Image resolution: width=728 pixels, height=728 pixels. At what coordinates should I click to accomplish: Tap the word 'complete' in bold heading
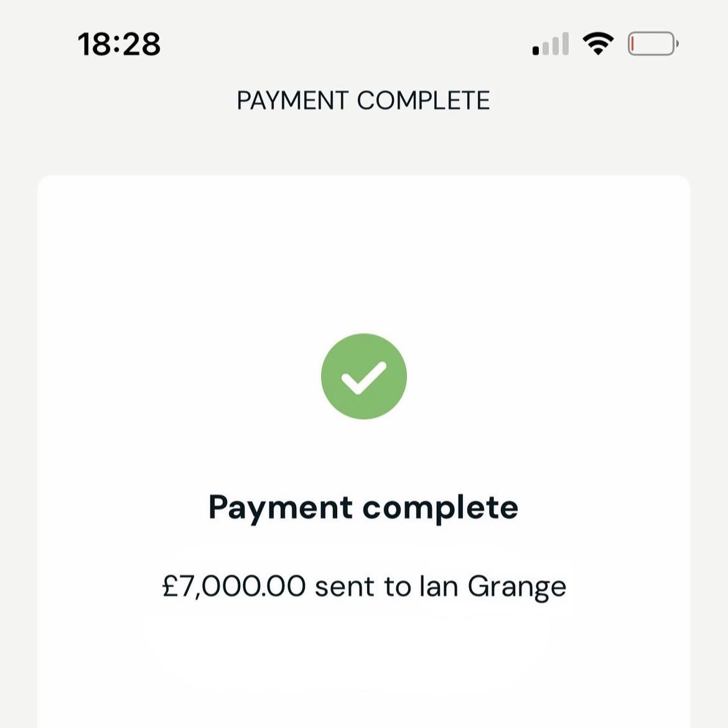coord(441,508)
